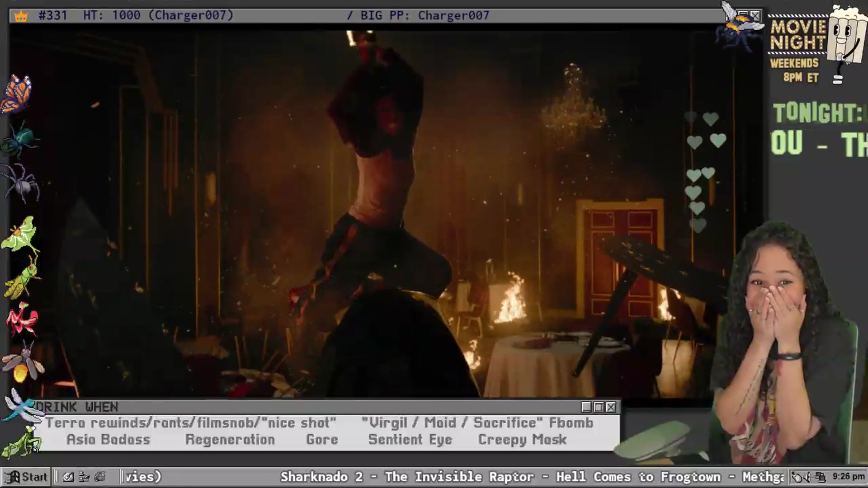Click the Terra rewinds/rants/filmsnob rule text

pyautogui.click(x=191, y=423)
